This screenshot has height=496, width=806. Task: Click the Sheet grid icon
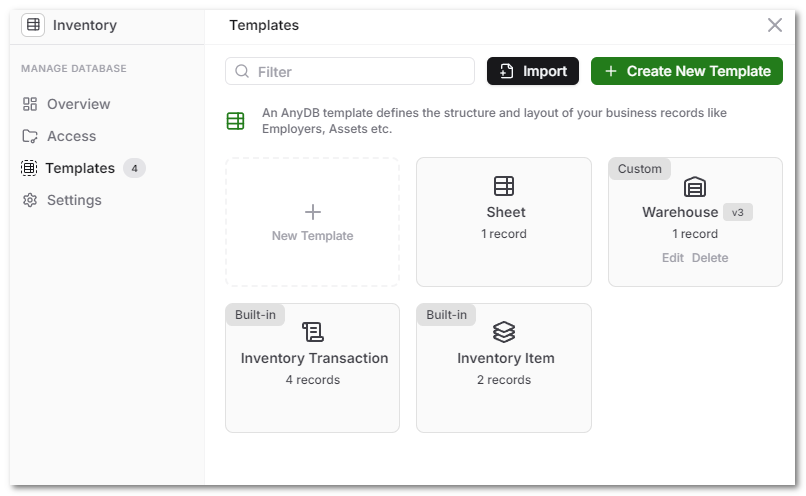[x=504, y=186]
